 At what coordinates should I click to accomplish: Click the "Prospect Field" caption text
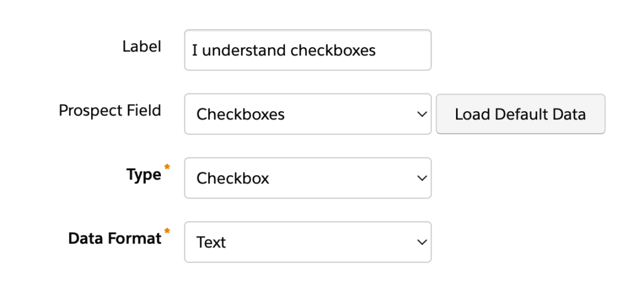(x=110, y=111)
